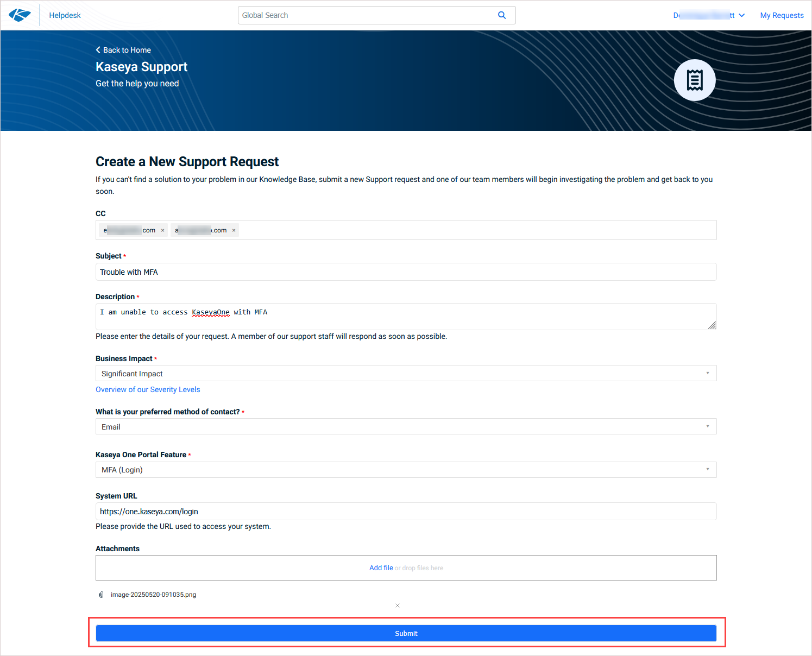The image size is (812, 656).
Task: Click into the Description text area
Action: (406, 317)
